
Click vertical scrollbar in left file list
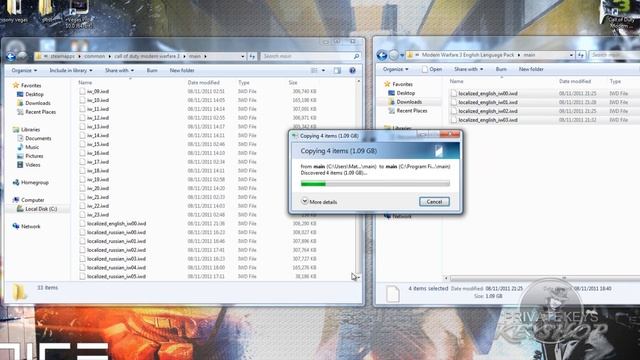(358, 178)
